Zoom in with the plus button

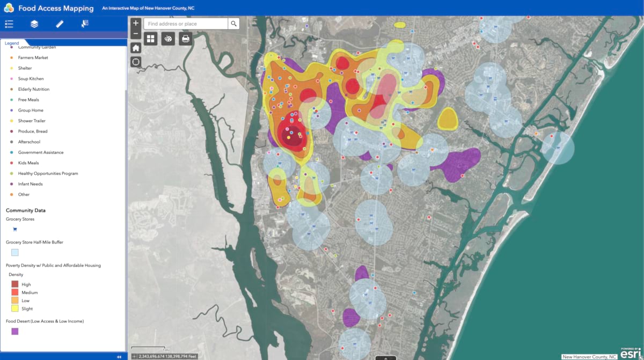[x=136, y=23]
